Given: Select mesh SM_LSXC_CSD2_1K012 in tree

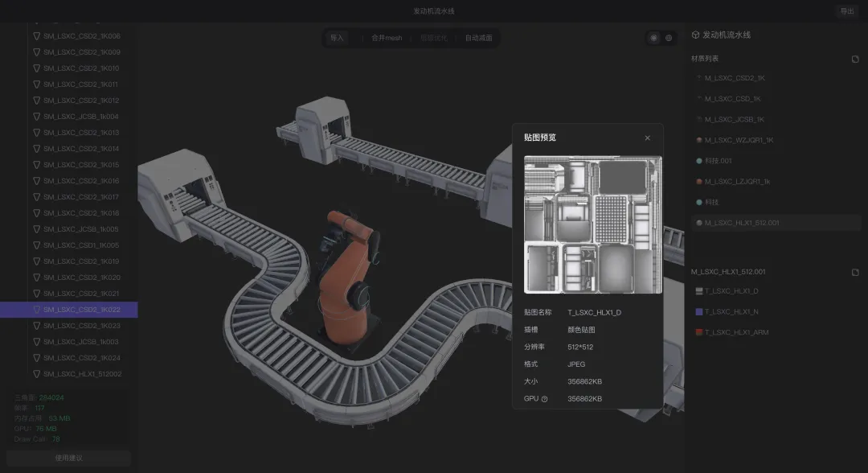Looking at the screenshot, I should coord(82,101).
